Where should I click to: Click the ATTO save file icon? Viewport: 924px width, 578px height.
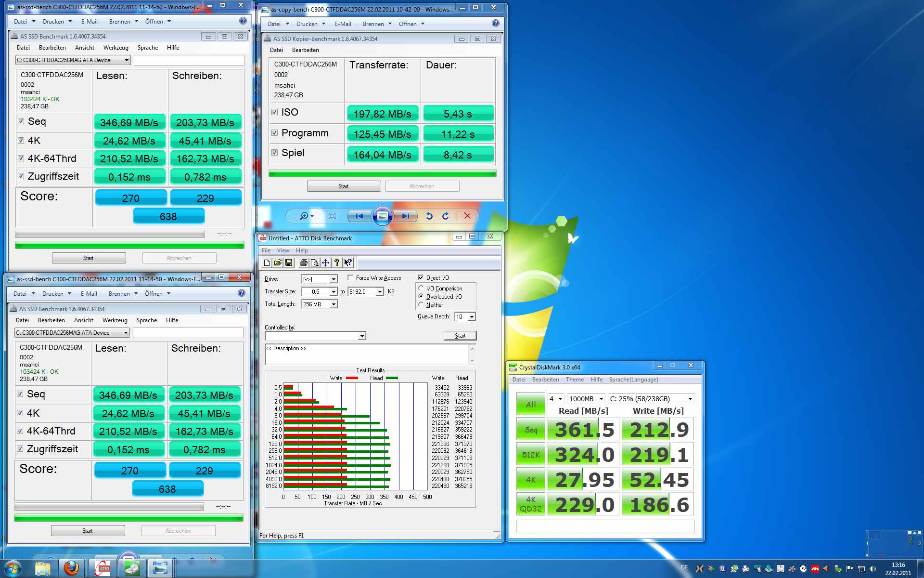click(x=289, y=263)
